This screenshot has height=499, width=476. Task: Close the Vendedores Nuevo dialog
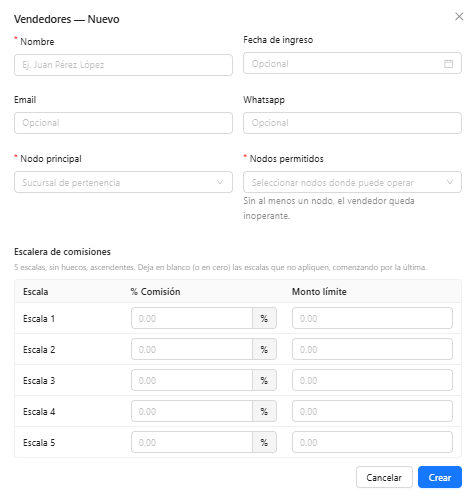coord(459,16)
